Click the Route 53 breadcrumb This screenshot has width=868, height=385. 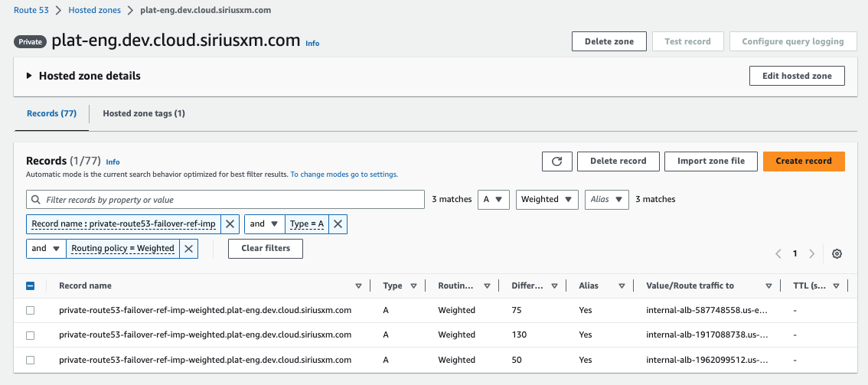point(31,10)
